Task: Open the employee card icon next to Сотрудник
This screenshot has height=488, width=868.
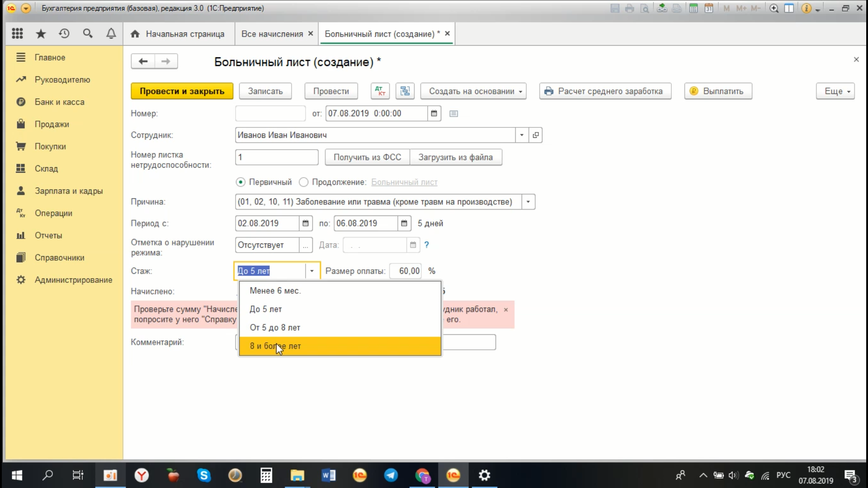Action: tap(536, 135)
